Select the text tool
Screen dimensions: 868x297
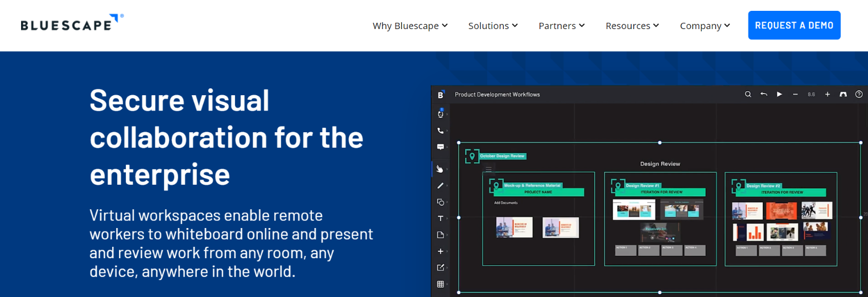click(x=440, y=218)
